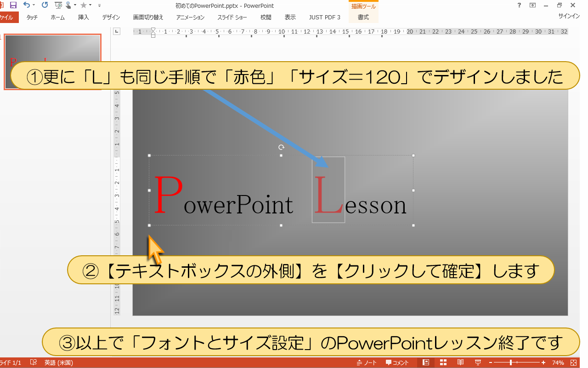Click the right-middle handle of text box

click(413, 190)
